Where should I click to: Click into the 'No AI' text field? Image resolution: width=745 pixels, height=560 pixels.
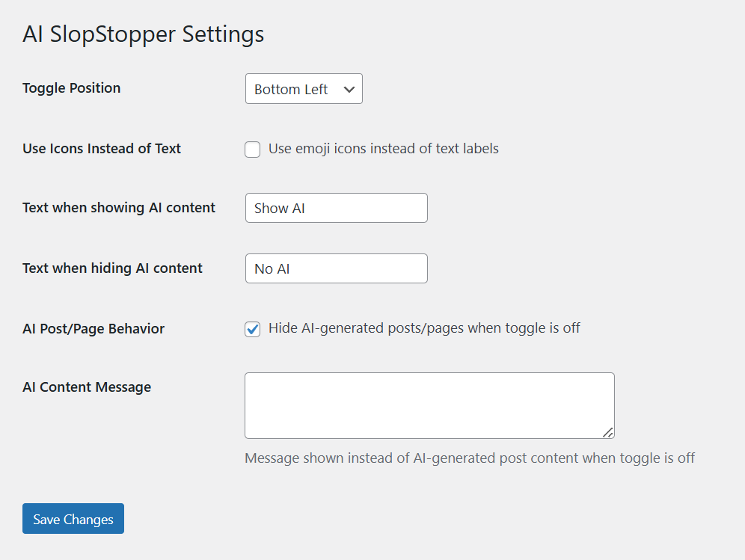pyautogui.click(x=336, y=268)
